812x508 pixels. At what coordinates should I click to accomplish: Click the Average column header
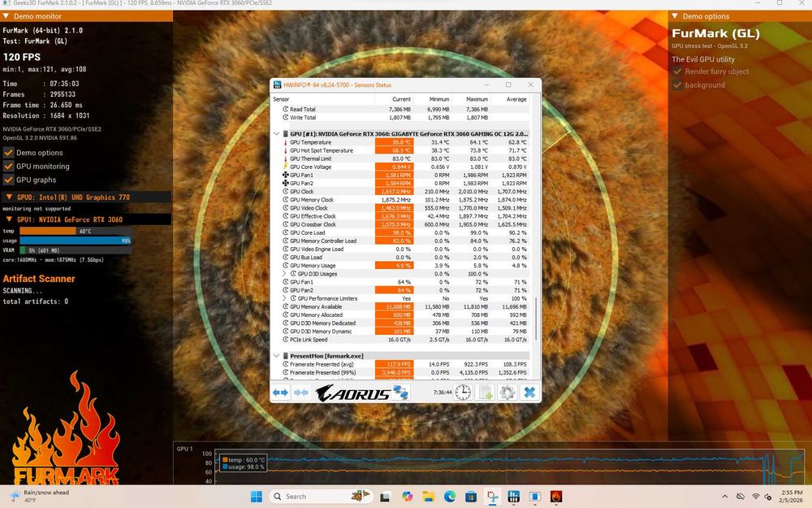pyautogui.click(x=510, y=99)
